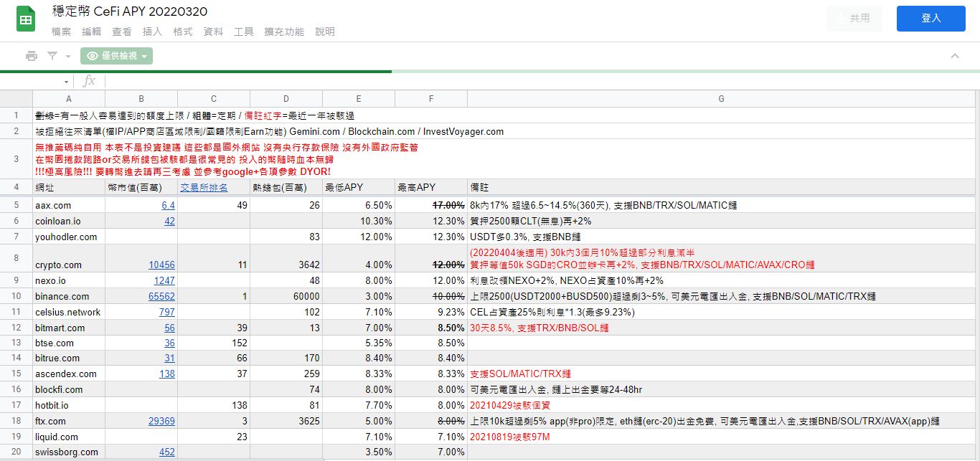Open the 36 link for btse.com
This screenshot has width=980, height=461.
point(169,343)
